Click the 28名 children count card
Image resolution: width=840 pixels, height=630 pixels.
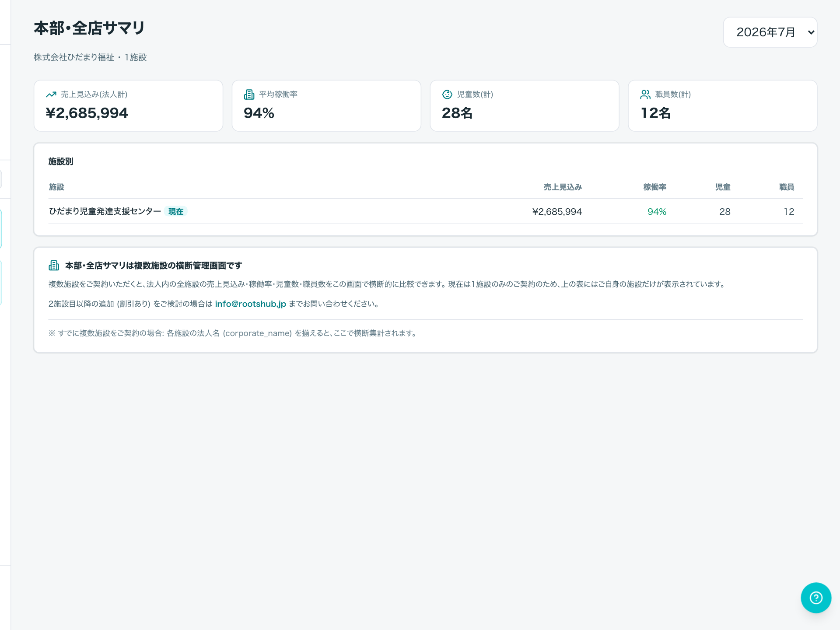click(x=525, y=105)
